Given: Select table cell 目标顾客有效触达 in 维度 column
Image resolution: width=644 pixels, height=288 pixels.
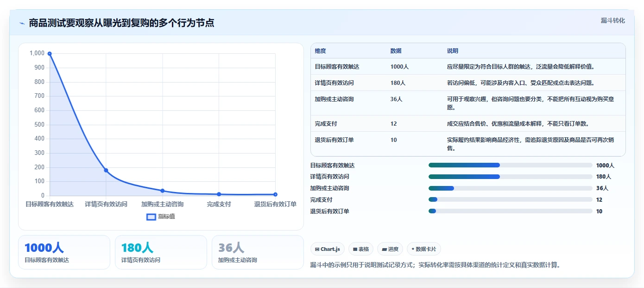Looking at the screenshot, I should (x=337, y=67).
